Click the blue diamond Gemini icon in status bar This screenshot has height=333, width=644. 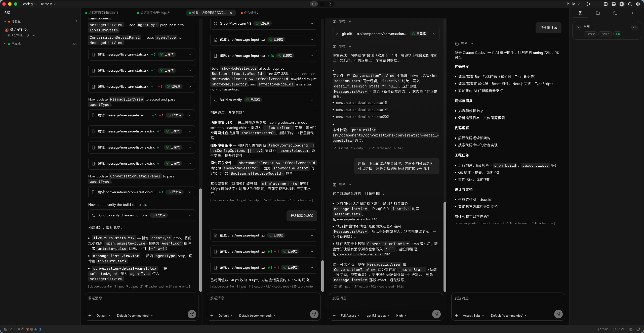coord(36,329)
